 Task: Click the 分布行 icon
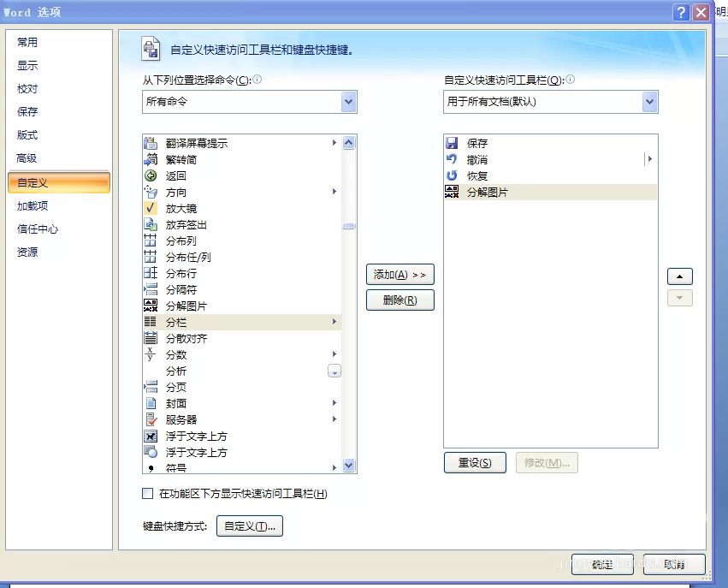pos(151,273)
